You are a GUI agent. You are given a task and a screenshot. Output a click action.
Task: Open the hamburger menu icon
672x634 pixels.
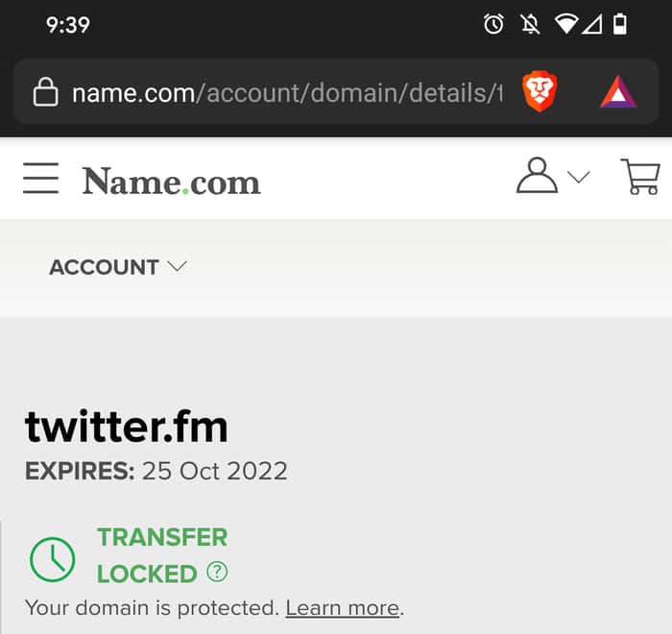click(40, 178)
